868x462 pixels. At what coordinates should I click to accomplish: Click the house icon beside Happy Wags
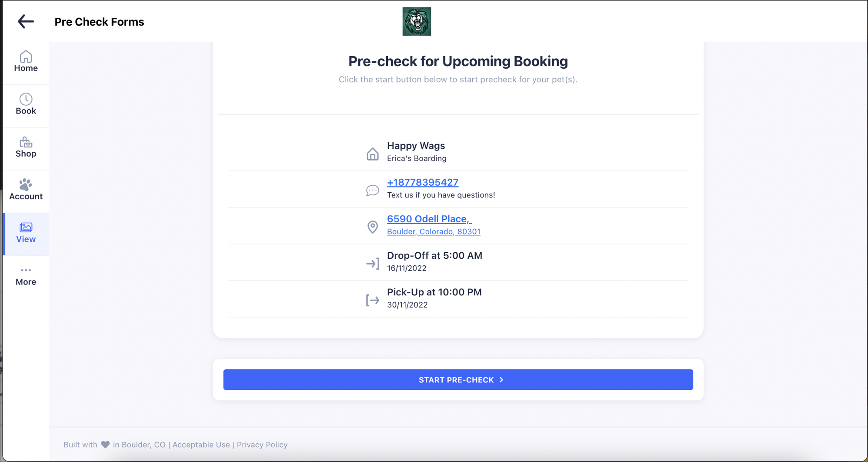[x=373, y=153]
